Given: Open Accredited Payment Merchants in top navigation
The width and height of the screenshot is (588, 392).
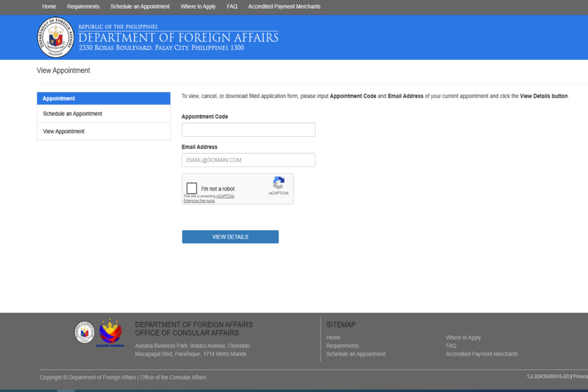Looking at the screenshot, I should [x=284, y=6].
